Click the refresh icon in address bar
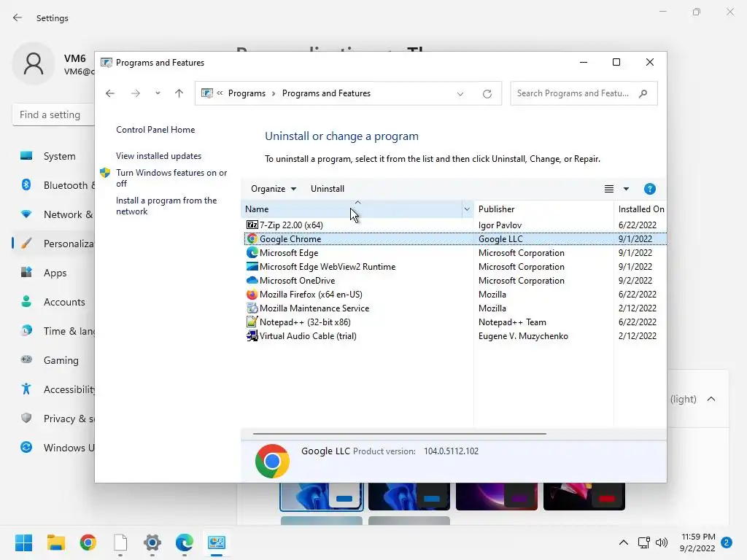Image resolution: width=747 pixels, height=560 pixels. click(487, 94)
